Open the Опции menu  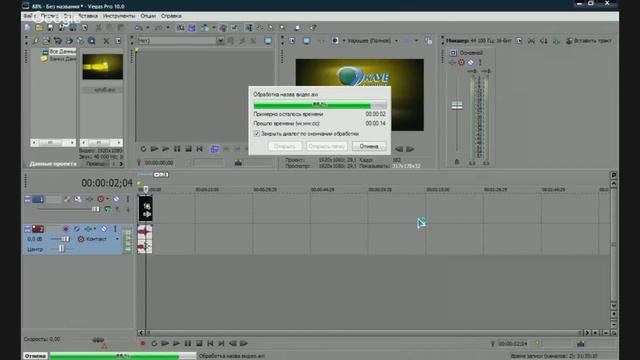(x=148, y=16)
